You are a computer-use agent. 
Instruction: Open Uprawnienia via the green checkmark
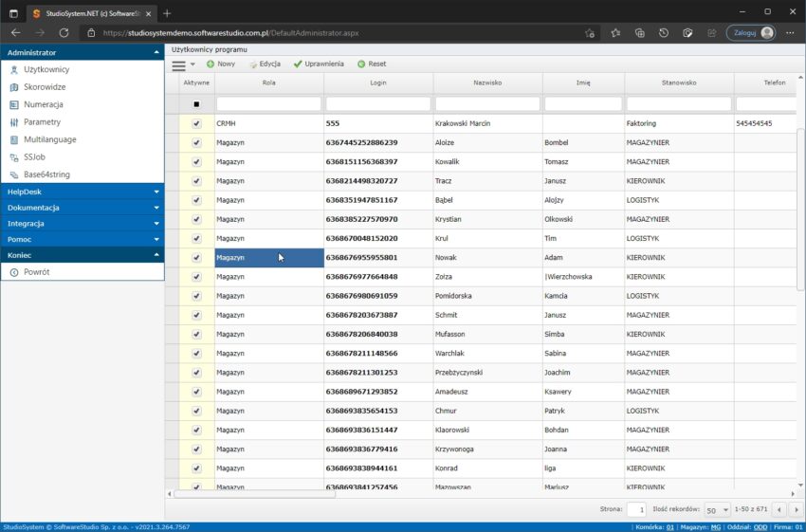[x=298, y=64]
